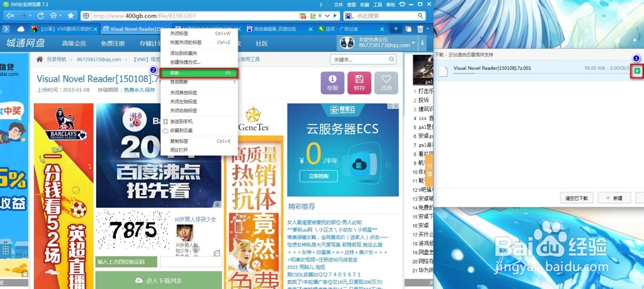Click the 新建 button in download panel
Screen dimensions: 644x289
coord(614,198)
